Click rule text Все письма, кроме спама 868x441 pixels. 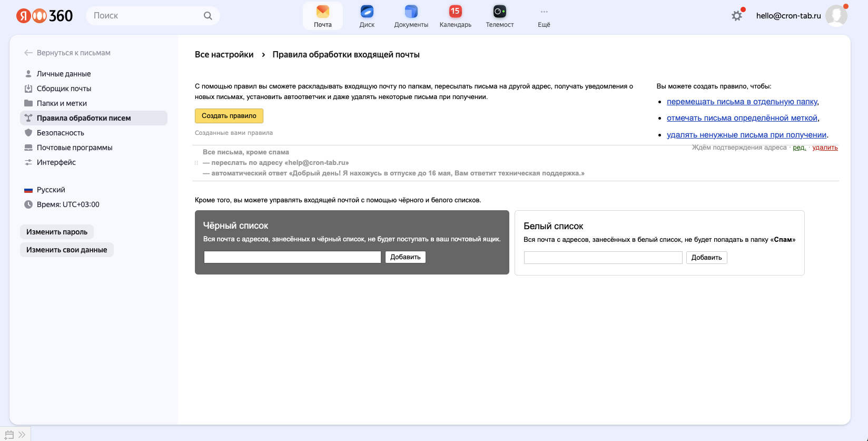click(x=246, y=152)
